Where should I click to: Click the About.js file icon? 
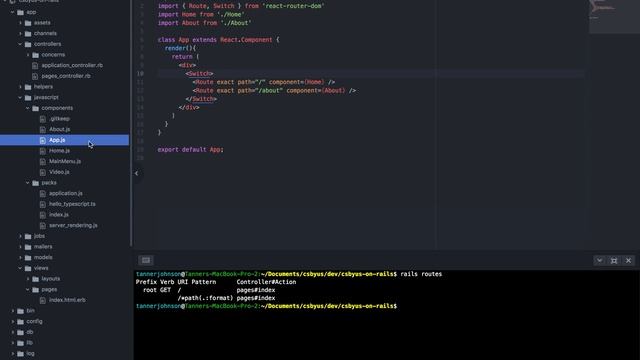43,129
